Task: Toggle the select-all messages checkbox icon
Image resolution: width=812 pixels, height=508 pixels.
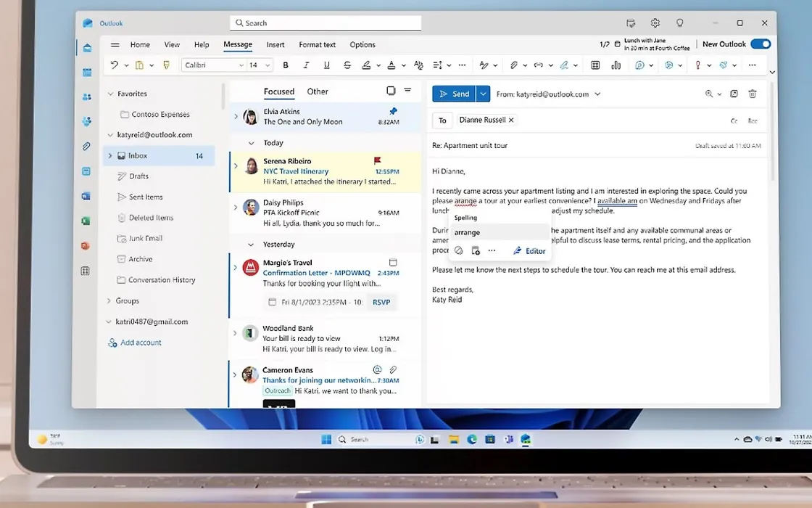Action: (391, 91)
